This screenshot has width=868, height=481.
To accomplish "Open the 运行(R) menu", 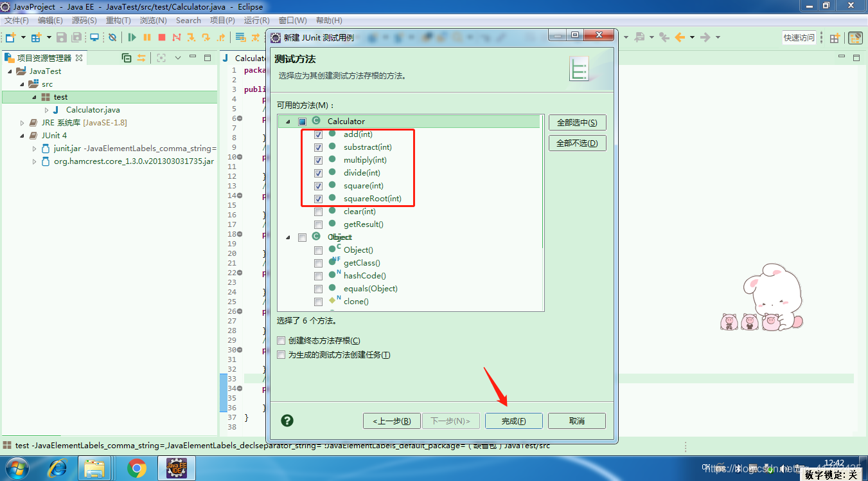I will (257, 21).
